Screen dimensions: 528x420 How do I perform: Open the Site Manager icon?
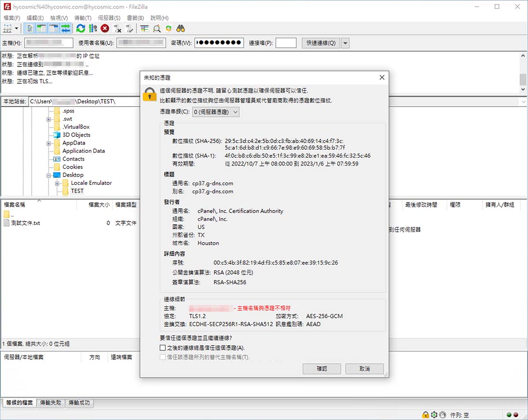[7, 29]
